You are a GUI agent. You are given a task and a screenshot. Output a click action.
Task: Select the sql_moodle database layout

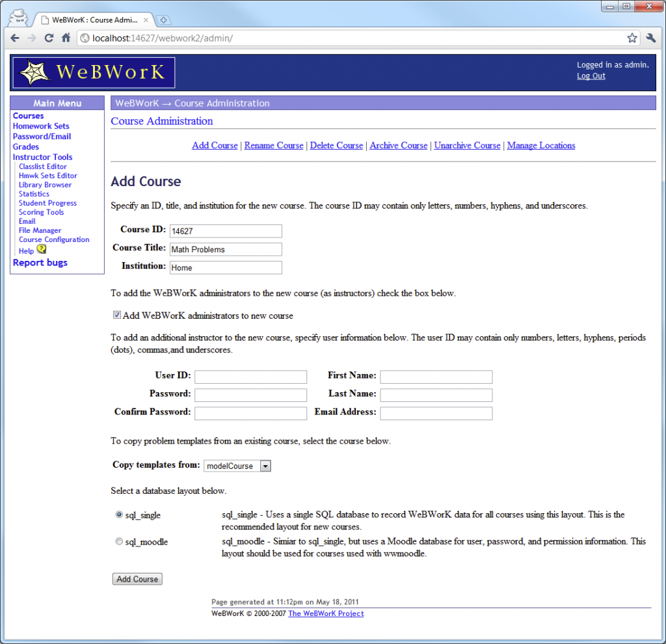(119, 541)
